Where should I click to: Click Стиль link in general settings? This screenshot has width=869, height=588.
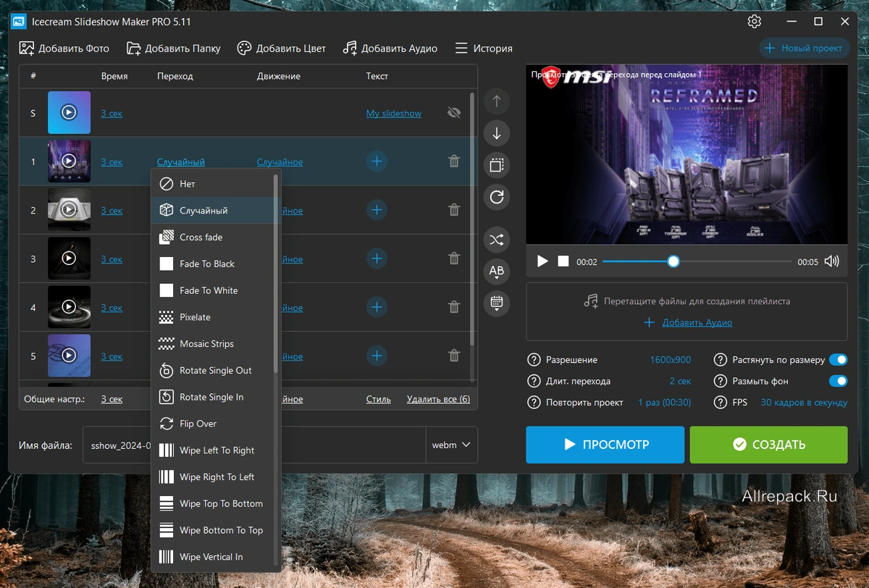[379, 399]
